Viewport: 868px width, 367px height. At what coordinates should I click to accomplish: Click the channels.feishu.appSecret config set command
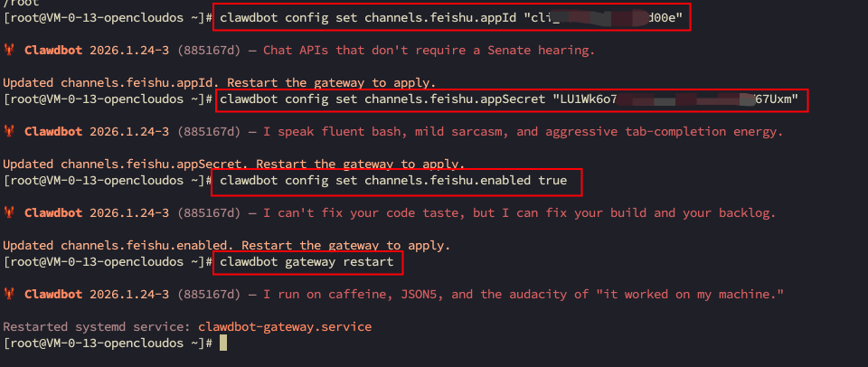[x=511, y=99]
